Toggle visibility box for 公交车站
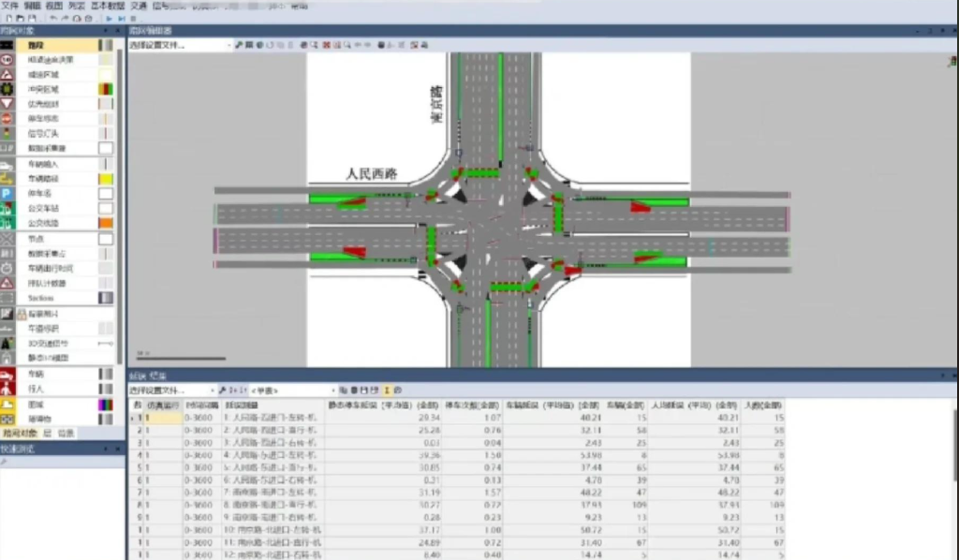 106,208
